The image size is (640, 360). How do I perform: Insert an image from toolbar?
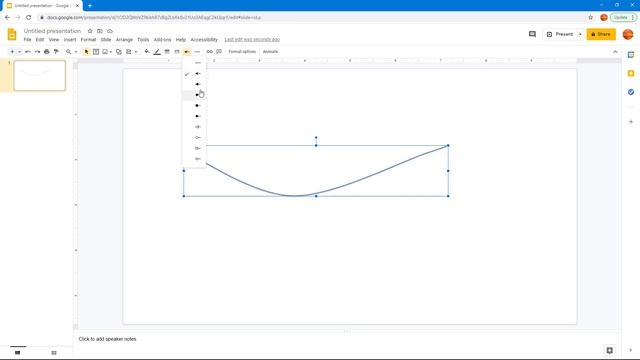pos(105,52)
